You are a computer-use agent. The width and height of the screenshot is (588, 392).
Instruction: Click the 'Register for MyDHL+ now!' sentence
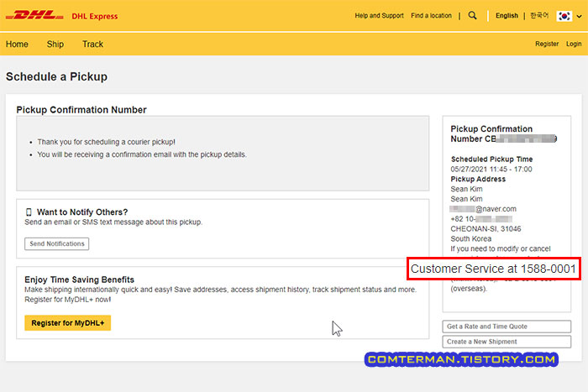[68, 300]
